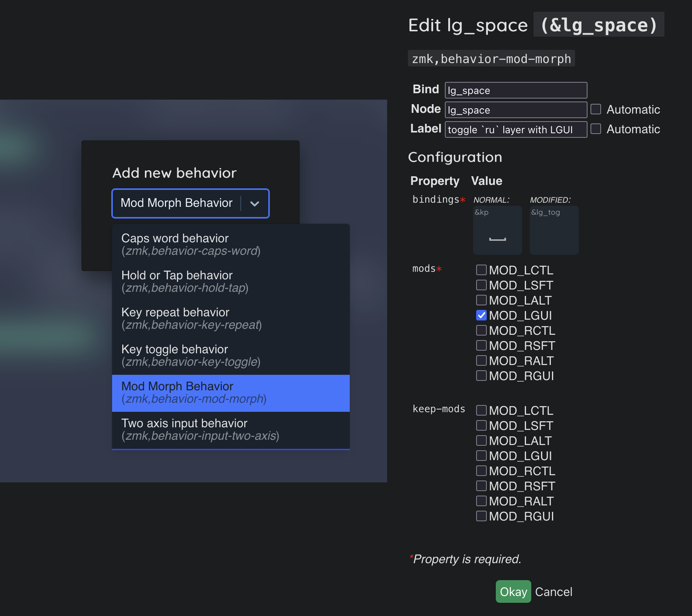Pick Key toggle behavior entry

click(231, 355)
